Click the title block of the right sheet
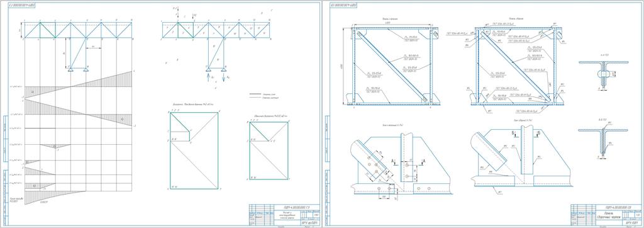644x228 pixels. coord(606,214)
